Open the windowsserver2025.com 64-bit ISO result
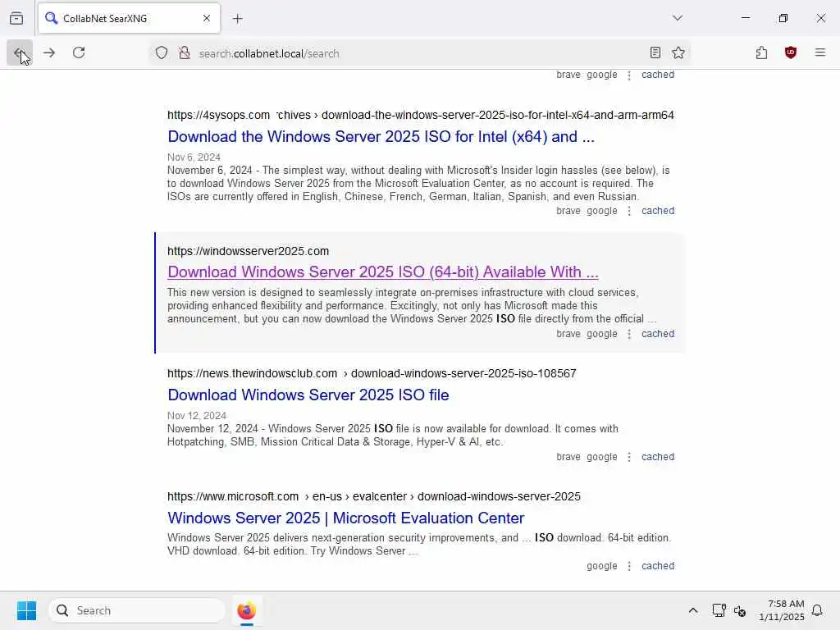This screenshot has width=840, height=630. tap(383, 272)
